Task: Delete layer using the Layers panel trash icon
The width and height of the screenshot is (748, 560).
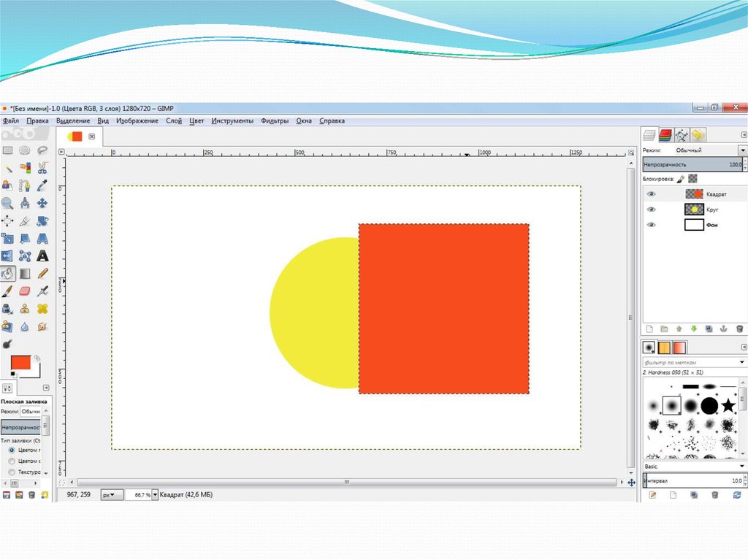Action: [x=740, y=329]
